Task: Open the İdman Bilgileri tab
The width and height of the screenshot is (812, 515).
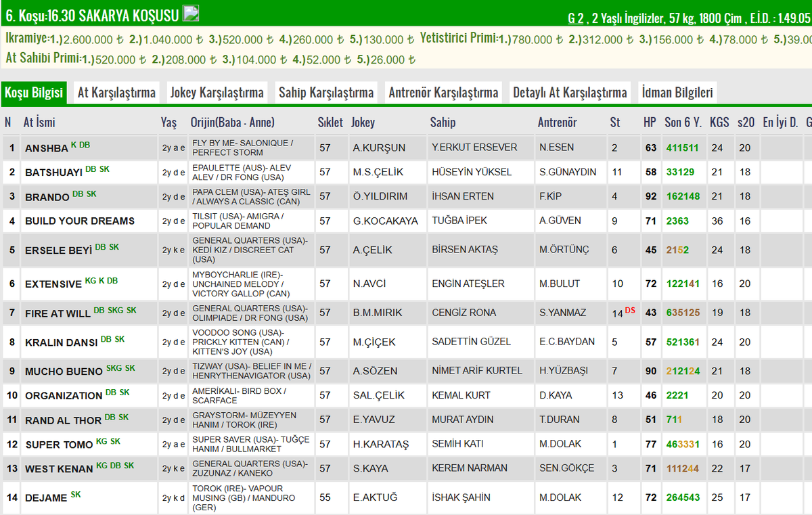Action: point(677,93)
